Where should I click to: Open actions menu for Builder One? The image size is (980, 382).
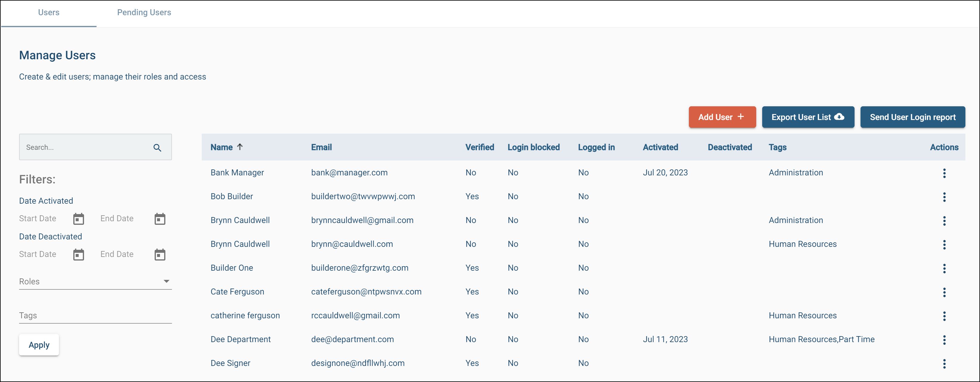944,268
